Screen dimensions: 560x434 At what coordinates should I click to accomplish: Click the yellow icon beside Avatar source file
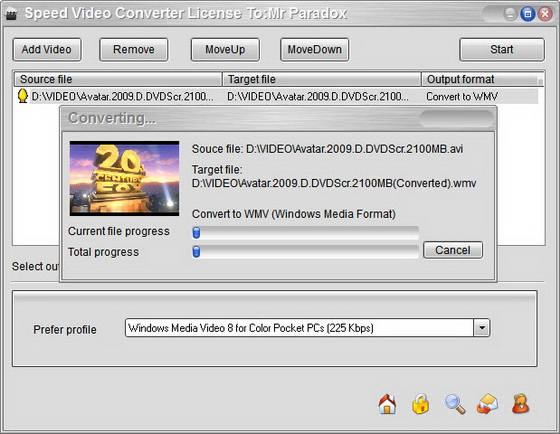22,96
